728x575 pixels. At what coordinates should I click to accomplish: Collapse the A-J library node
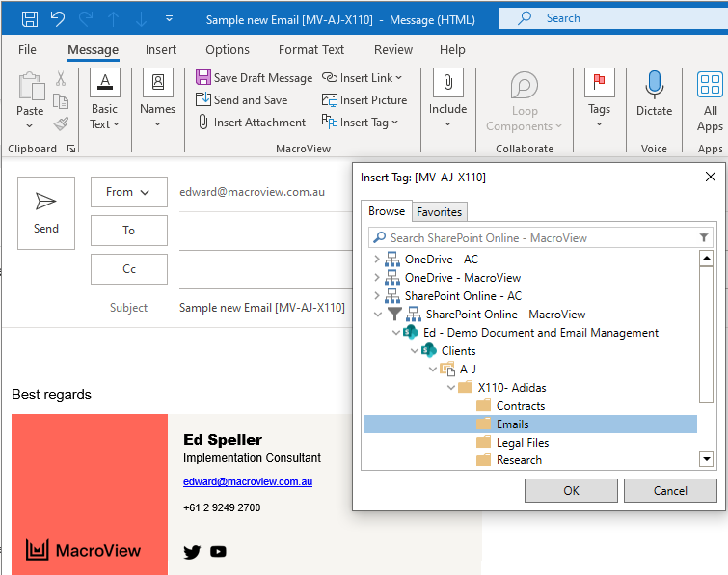pos(433,370)
